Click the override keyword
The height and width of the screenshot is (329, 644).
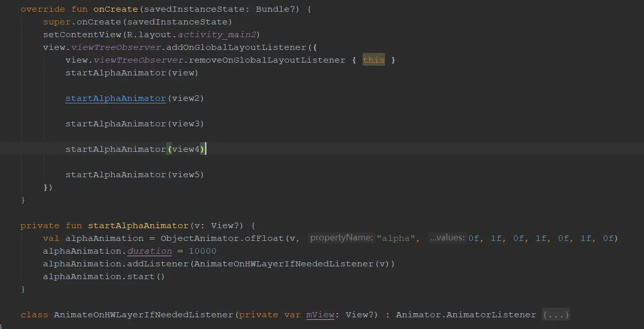[43, 9]
